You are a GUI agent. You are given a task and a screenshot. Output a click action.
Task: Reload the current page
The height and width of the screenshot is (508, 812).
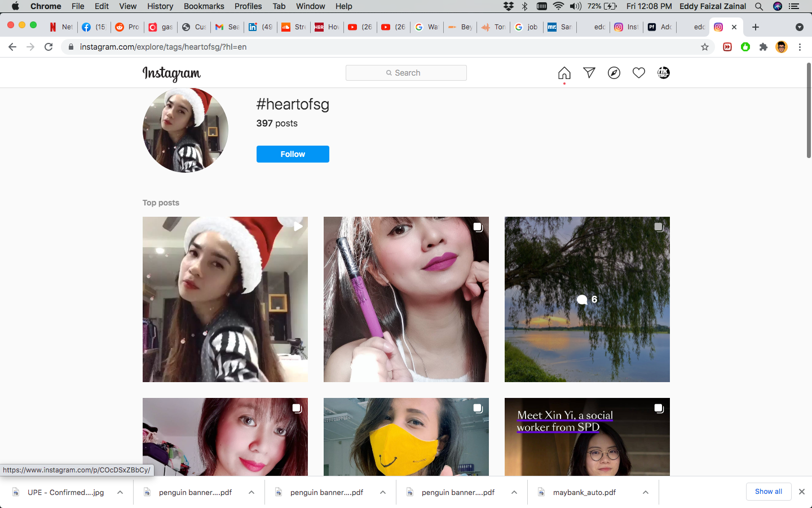[x=48, y=47]
